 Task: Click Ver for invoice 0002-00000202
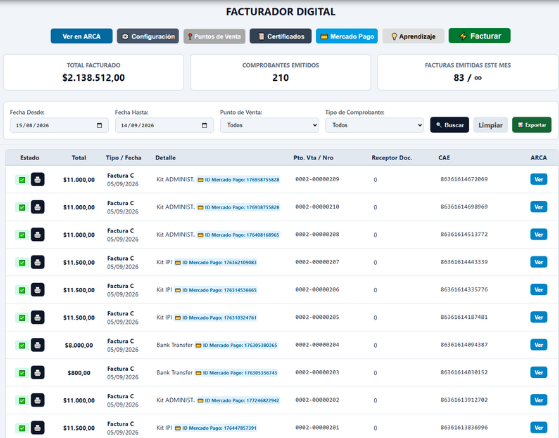click(539, 400)
